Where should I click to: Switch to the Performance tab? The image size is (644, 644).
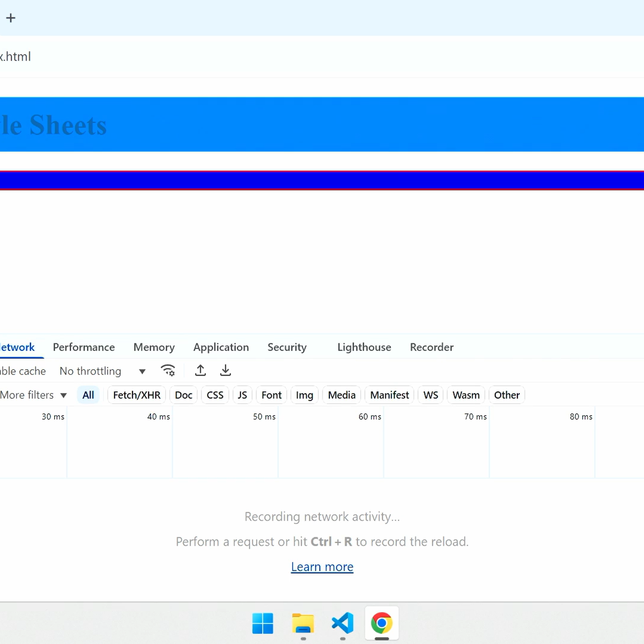click(x=84, y=347)
